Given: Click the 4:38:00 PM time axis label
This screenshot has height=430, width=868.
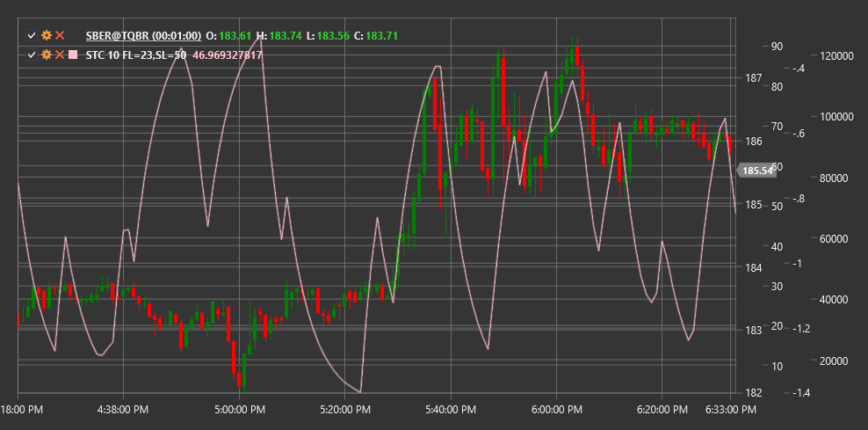Looking at the screenshot, I should click(x=123, y=410).
